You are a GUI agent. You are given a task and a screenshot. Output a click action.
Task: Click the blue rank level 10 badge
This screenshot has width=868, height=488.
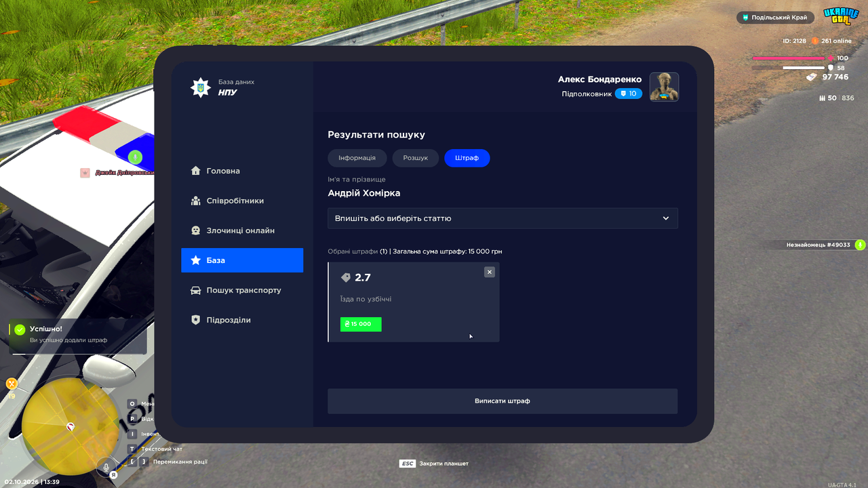click(x=629, y=94)
